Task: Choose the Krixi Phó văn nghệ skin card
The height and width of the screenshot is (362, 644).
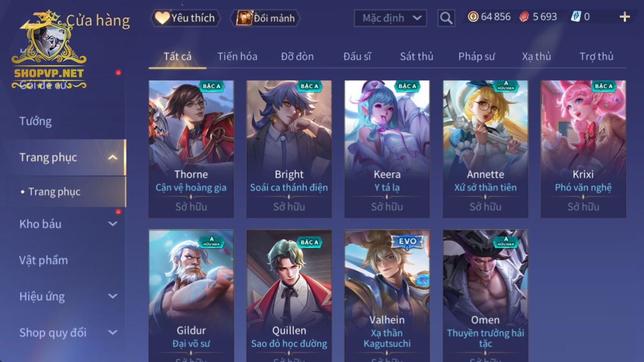Action: pyautogui.click(x=583, y=149)
